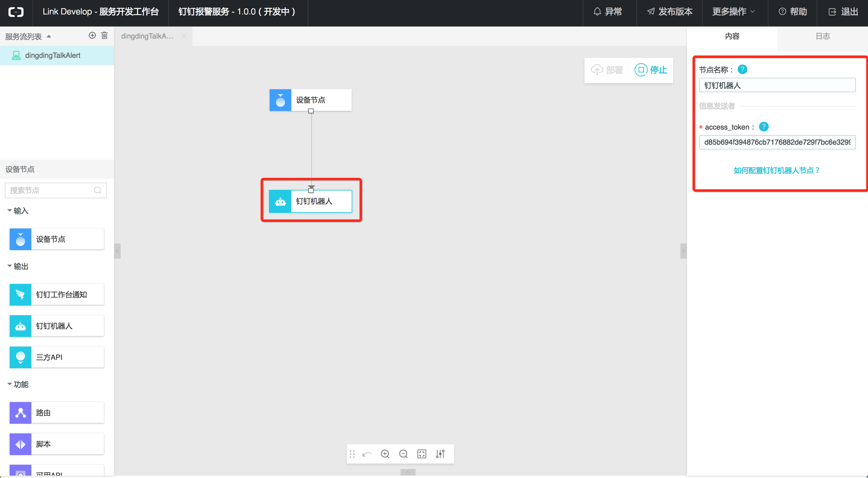Zoom in on the canvas
Viewport: 868px width, 478px height.
pos(385,454)
